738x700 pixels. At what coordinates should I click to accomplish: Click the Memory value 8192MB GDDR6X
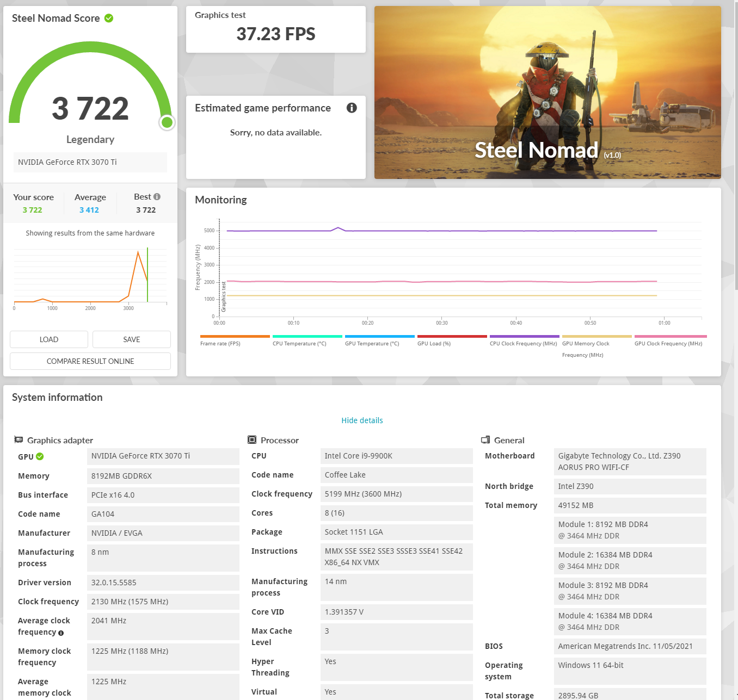(163, 476)
